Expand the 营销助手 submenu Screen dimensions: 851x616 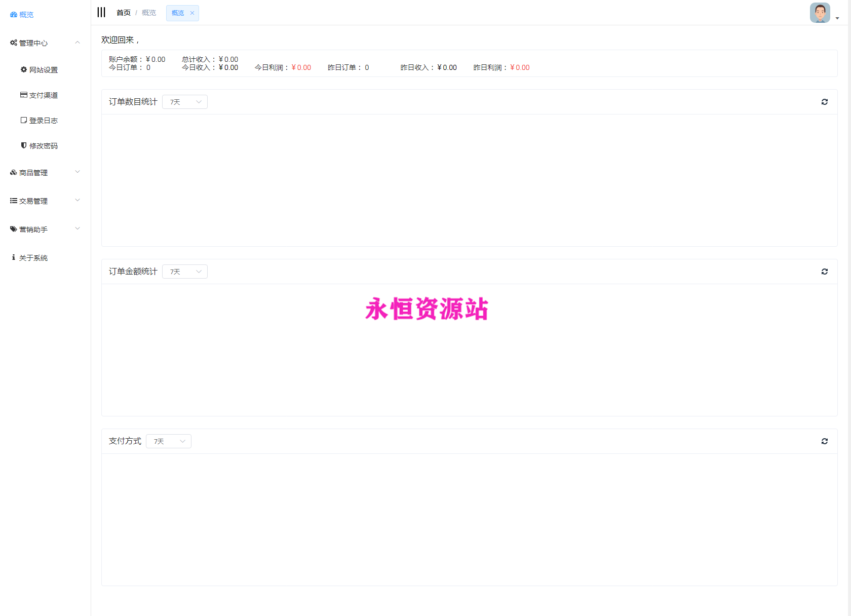pyautogui.click(x=78, y=229)
